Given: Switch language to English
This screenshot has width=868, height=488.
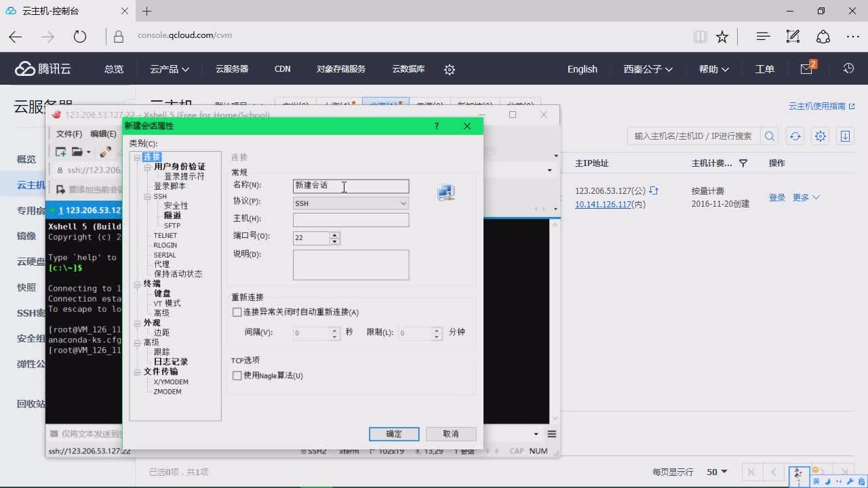Looking at the screenshot, I should [583, 69].
